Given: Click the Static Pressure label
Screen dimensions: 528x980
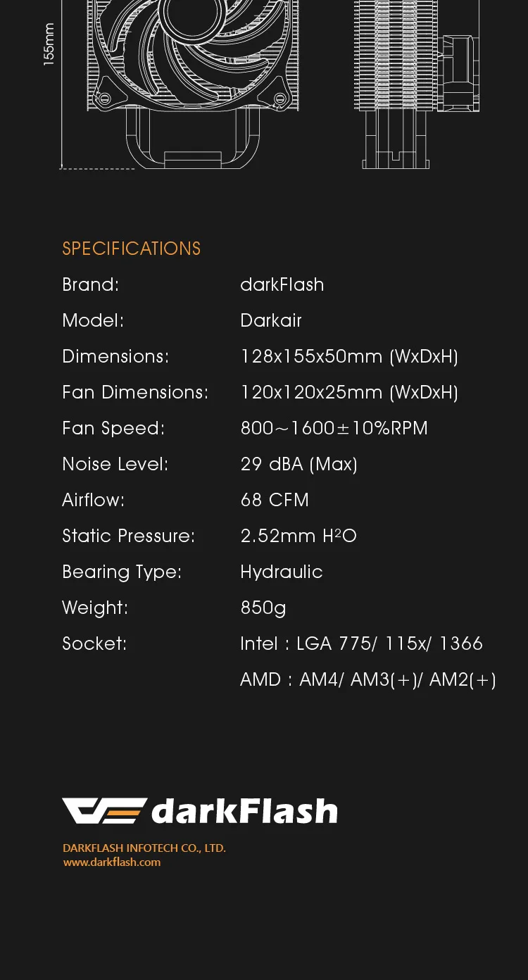Looking at the screenshot, I should point(129,536).
